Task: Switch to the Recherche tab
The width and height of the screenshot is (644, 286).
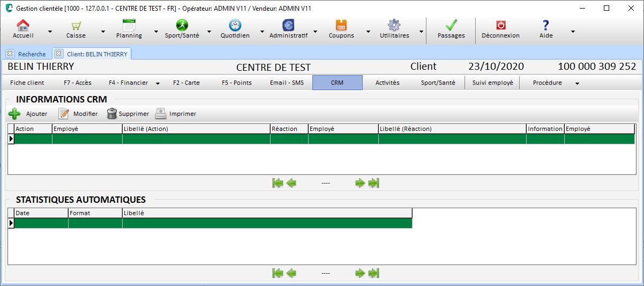Action: pos(32,54)
